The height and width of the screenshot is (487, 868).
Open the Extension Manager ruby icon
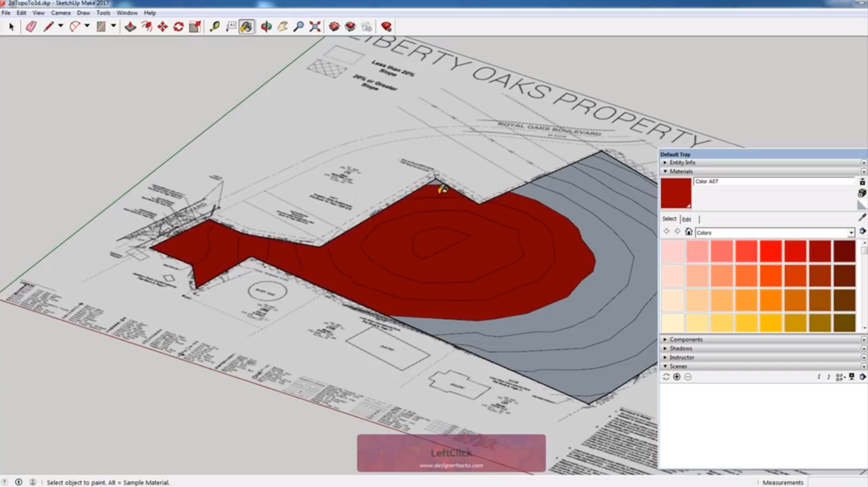(386, 27)
